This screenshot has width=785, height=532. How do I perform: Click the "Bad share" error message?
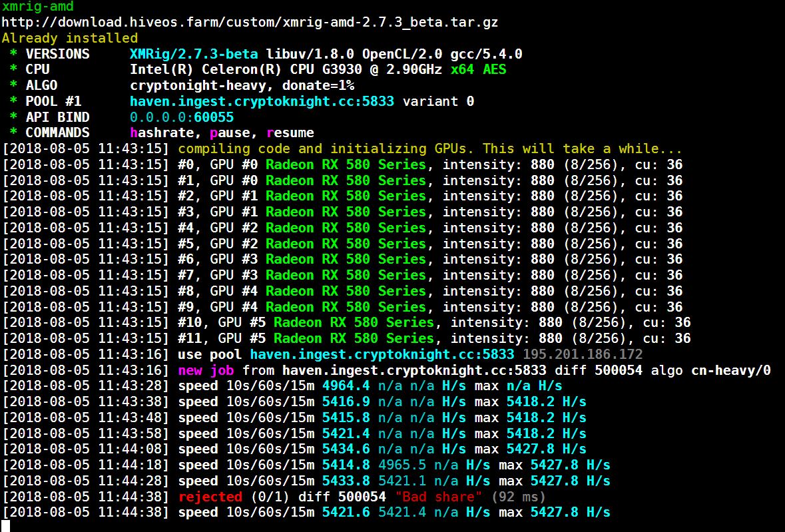437,497
